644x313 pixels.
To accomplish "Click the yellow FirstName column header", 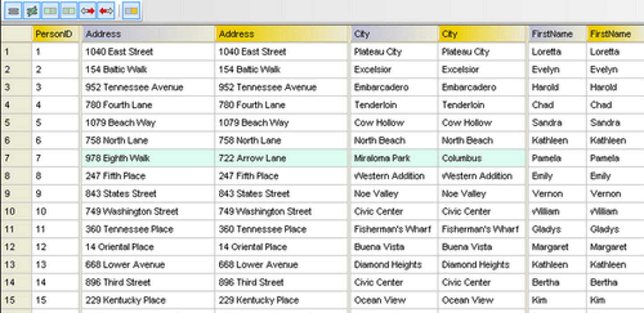I will pos(614,34).
